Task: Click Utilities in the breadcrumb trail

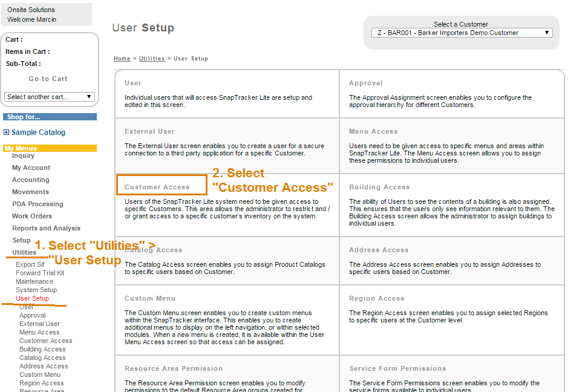Action: click(152, 59)
